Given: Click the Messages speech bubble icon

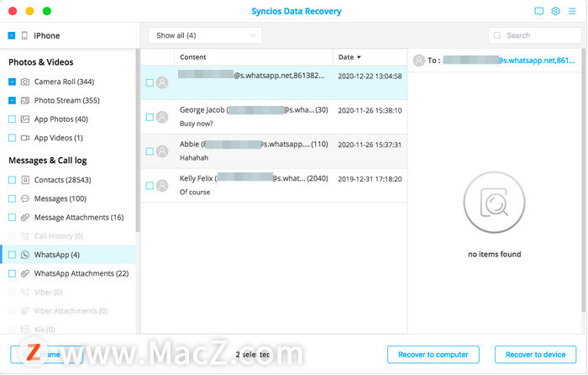Looking at the screenshot, I should (x=25, y=198).
